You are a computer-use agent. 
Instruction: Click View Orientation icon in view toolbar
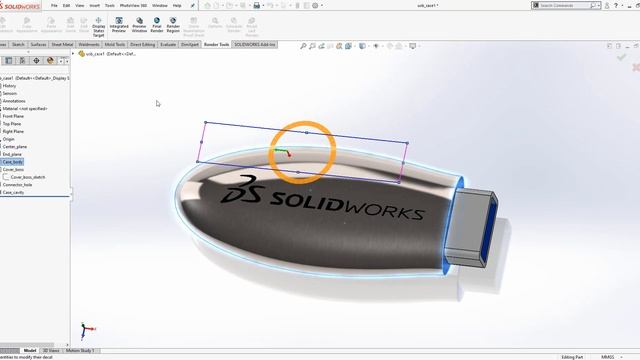[348, 46]
